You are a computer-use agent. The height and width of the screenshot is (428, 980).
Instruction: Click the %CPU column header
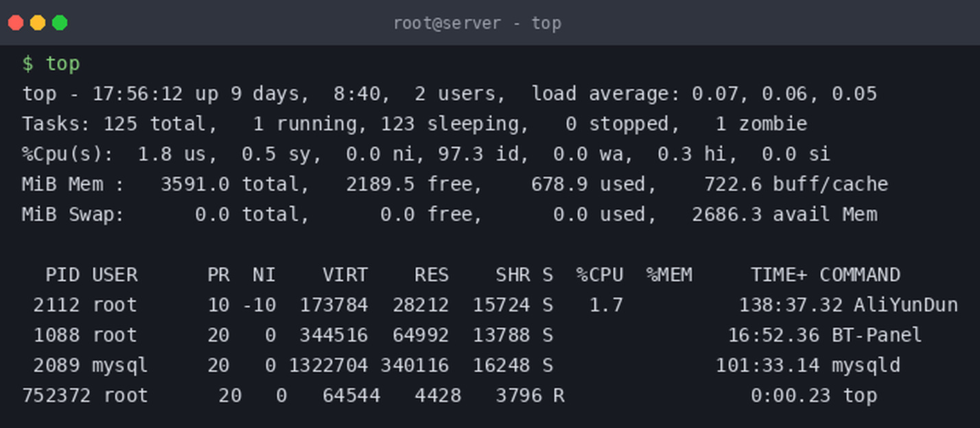600,275
